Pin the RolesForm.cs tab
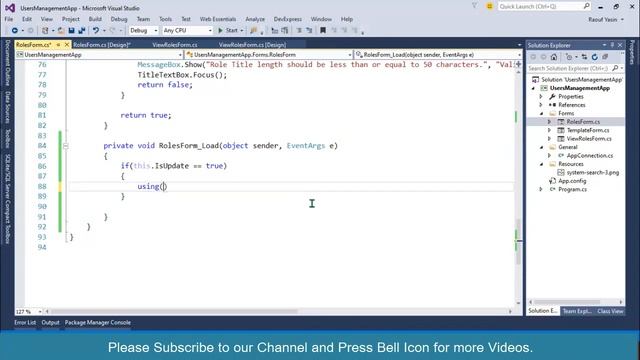640x360 pixels. click(58, 44)
